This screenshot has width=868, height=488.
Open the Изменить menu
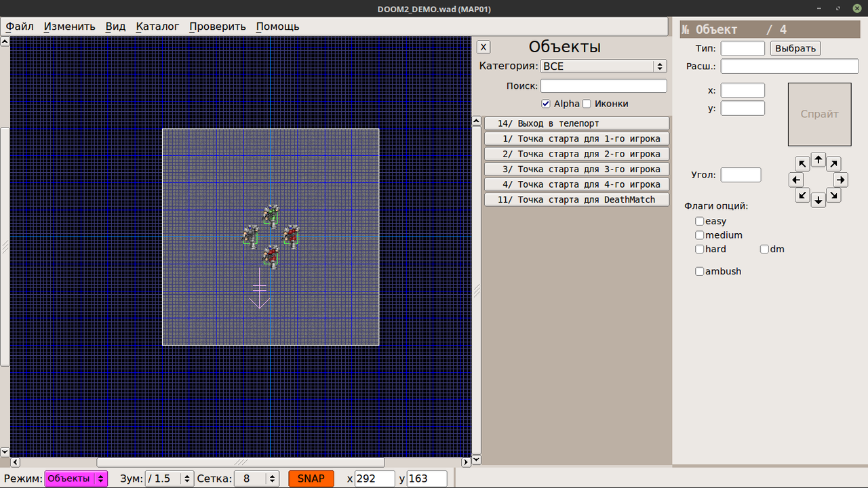tap(70, 26)
